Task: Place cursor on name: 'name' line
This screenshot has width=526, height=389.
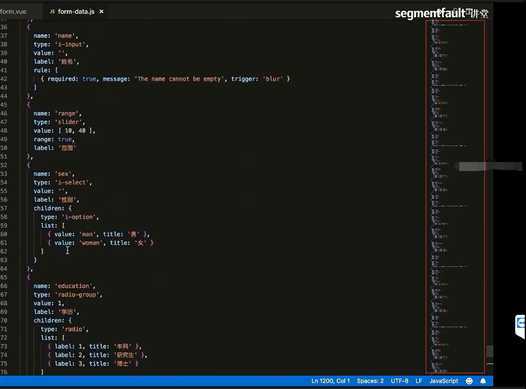Action: pos(56,36)
